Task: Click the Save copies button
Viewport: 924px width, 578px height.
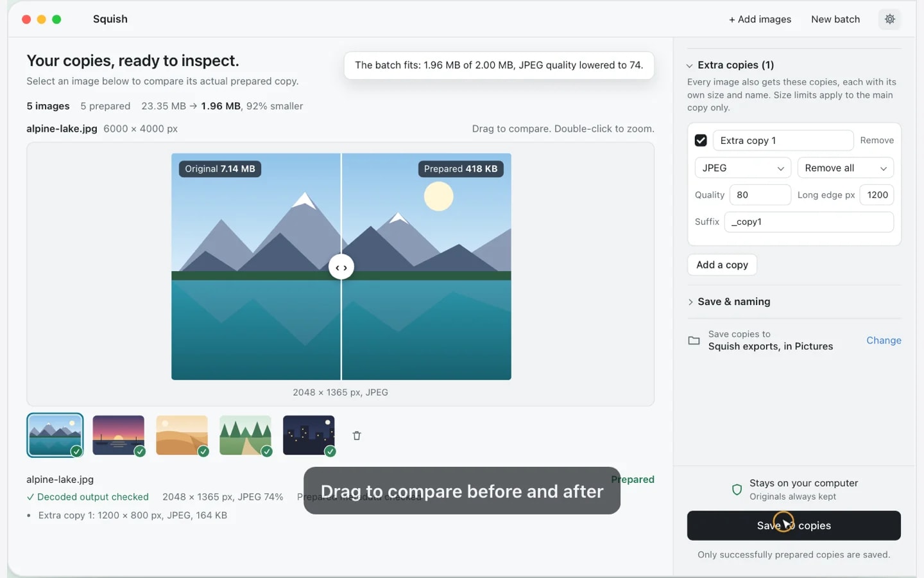Action: point(794,525)
